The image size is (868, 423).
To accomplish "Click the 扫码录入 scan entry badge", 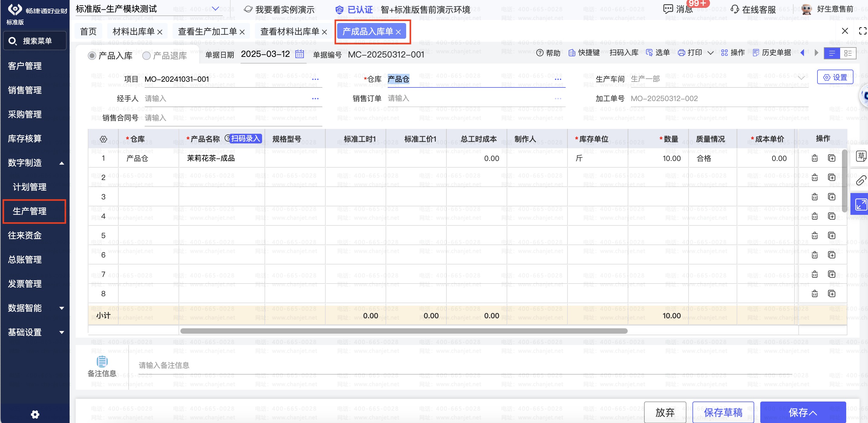I will pos(246,138).
